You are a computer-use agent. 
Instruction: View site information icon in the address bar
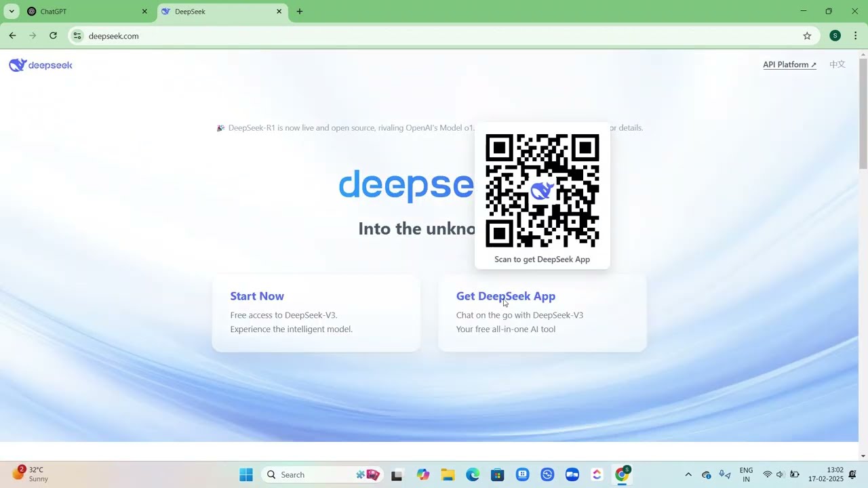coord(77,36)
